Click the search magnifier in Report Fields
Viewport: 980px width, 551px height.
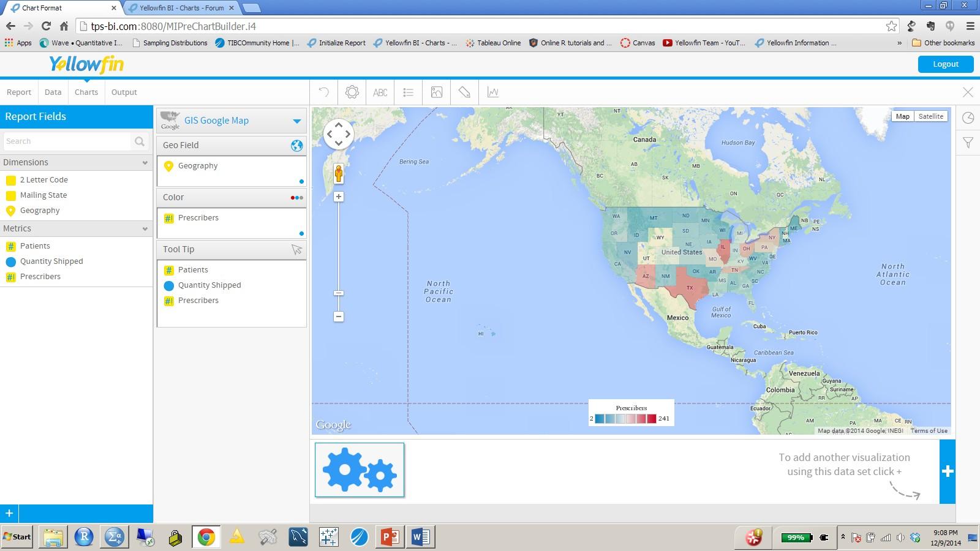click(140, 141)
